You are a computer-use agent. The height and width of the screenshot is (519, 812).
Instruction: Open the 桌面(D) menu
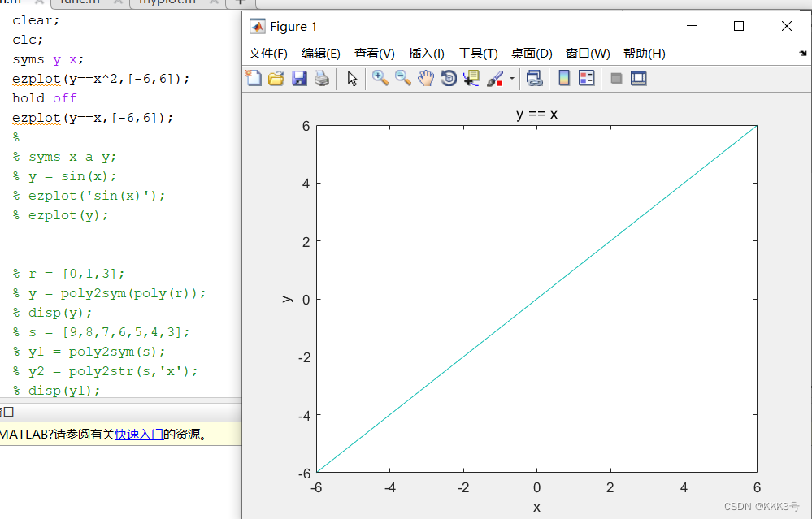click(532, 54)
